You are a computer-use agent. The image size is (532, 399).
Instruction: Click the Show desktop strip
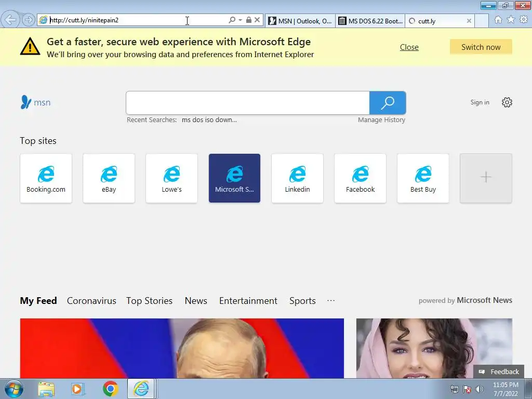[528, 389]
